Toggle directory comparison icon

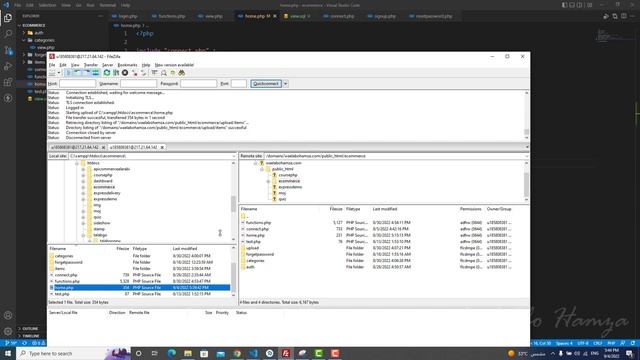click(164, 73)
